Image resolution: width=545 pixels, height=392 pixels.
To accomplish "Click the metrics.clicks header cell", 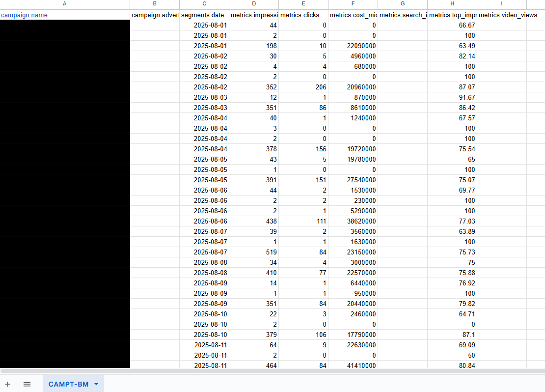I will point(303,15).
